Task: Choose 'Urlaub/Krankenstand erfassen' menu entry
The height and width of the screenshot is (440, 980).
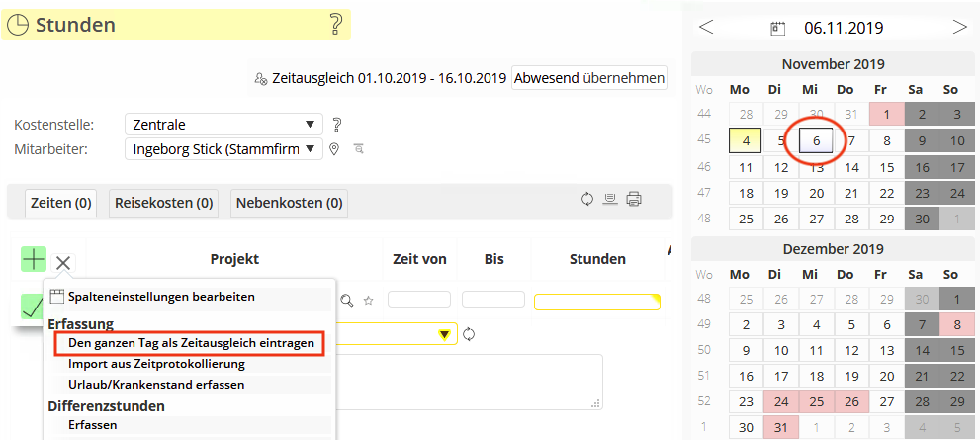Action: click(x=156, y=384)
